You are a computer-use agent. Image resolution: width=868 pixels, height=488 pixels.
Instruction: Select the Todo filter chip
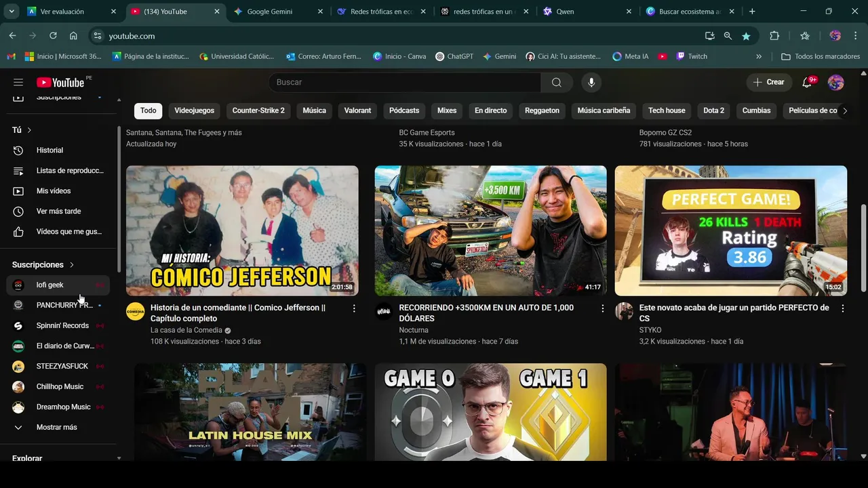click(x=149, y=110)
